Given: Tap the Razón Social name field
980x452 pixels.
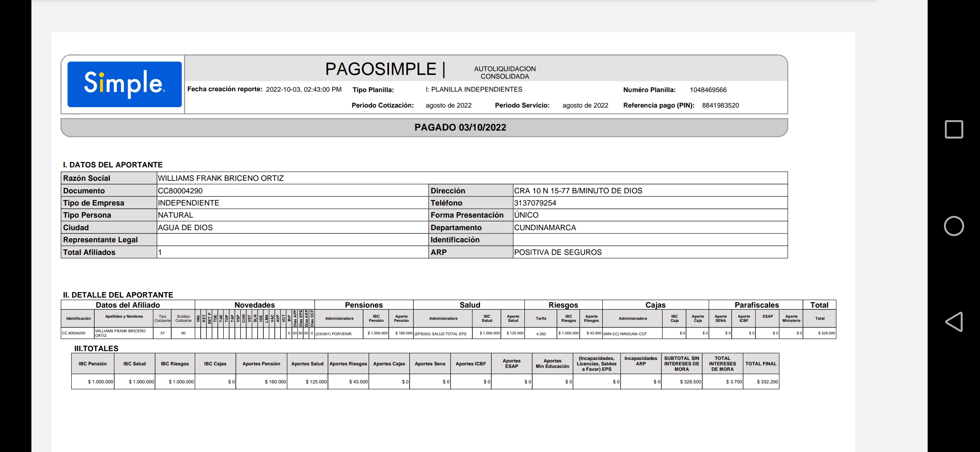Looking at the screenshot, I should pyautogui.click(x=221, y=178).
